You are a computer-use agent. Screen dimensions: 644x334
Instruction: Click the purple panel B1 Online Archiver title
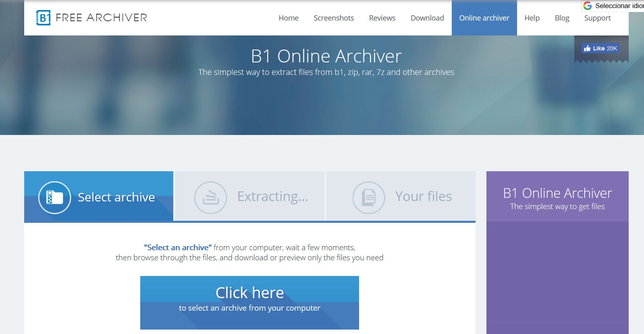pos(557,193)
